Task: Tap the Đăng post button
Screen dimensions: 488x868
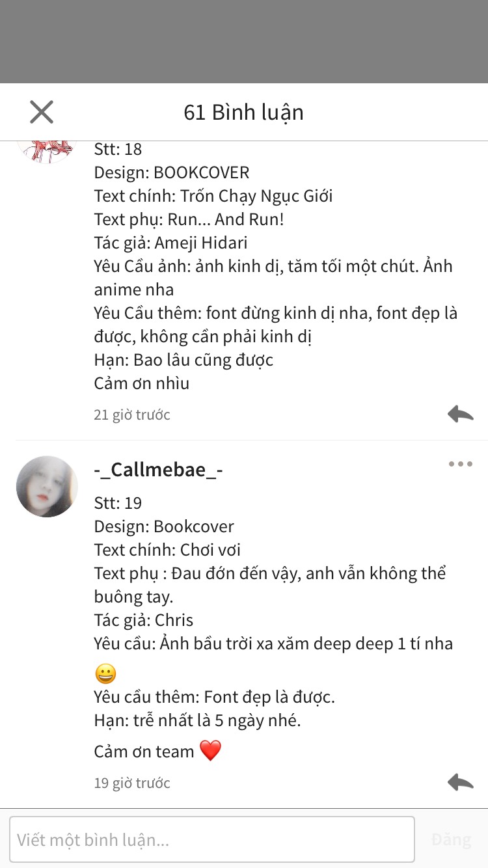Action: (x=451, y=839)
